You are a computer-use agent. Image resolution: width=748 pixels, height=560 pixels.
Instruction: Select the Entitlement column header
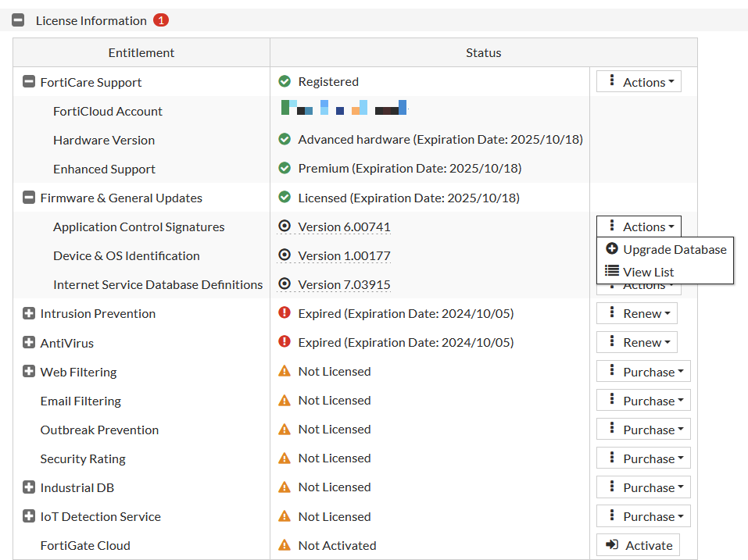pos(141,52)
